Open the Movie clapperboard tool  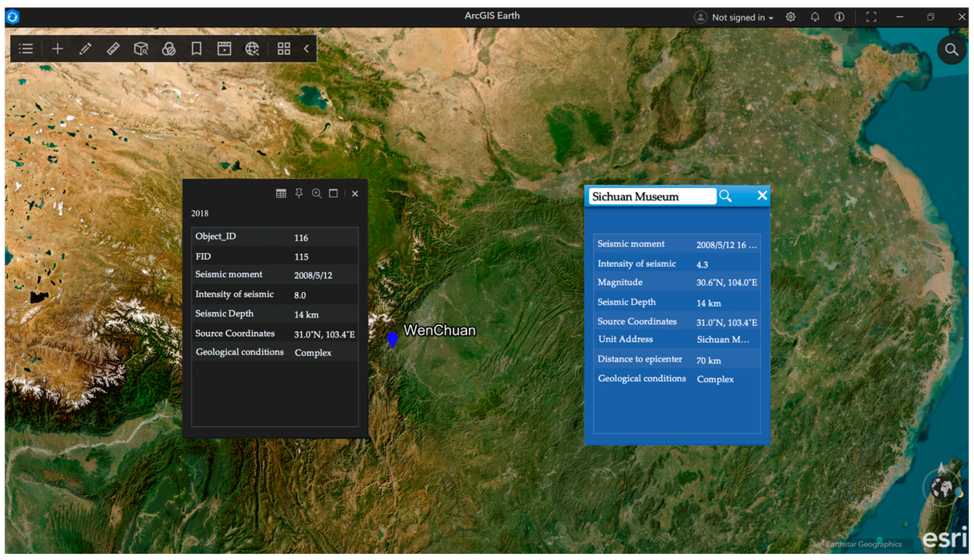[x=224, y=49]
